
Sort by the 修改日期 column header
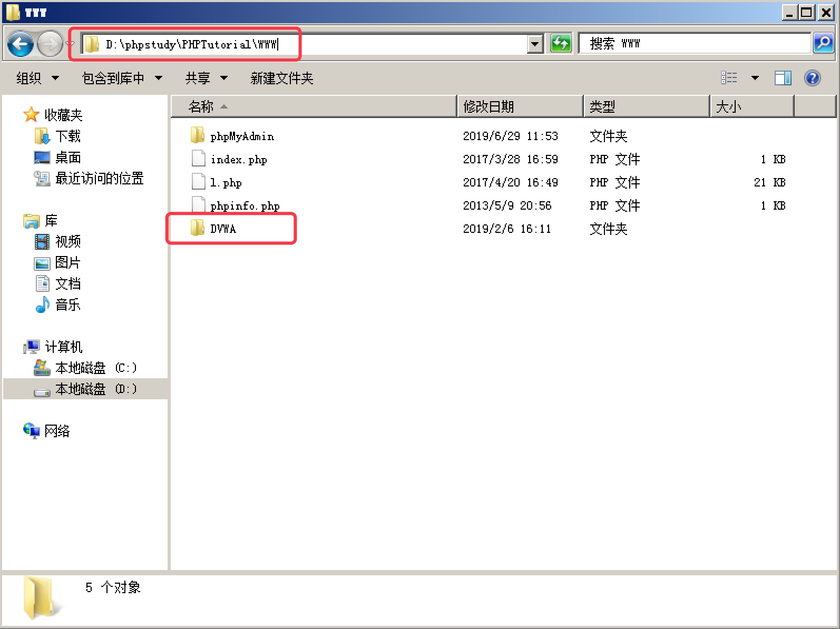tap(520, 106)
